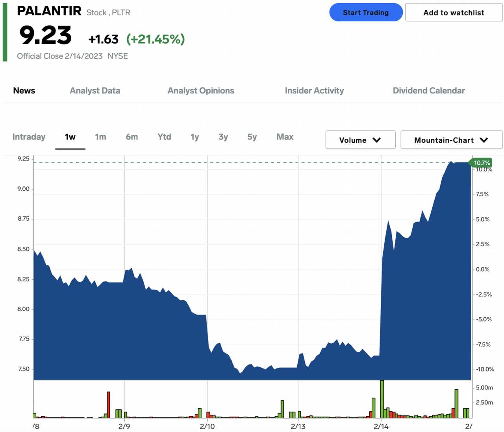
Task: Click the 7.5% percentage axis label
Action: [x=482, y=194]
